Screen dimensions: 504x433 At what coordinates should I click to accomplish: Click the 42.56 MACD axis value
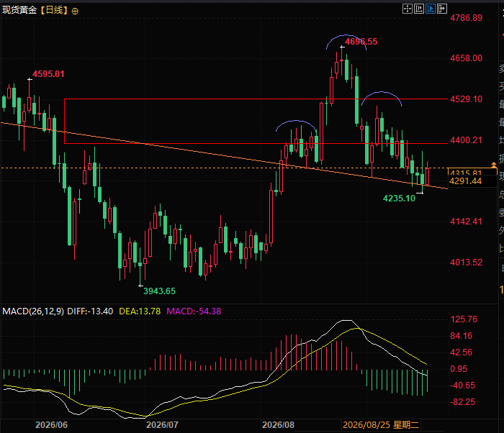click(462, 352)
